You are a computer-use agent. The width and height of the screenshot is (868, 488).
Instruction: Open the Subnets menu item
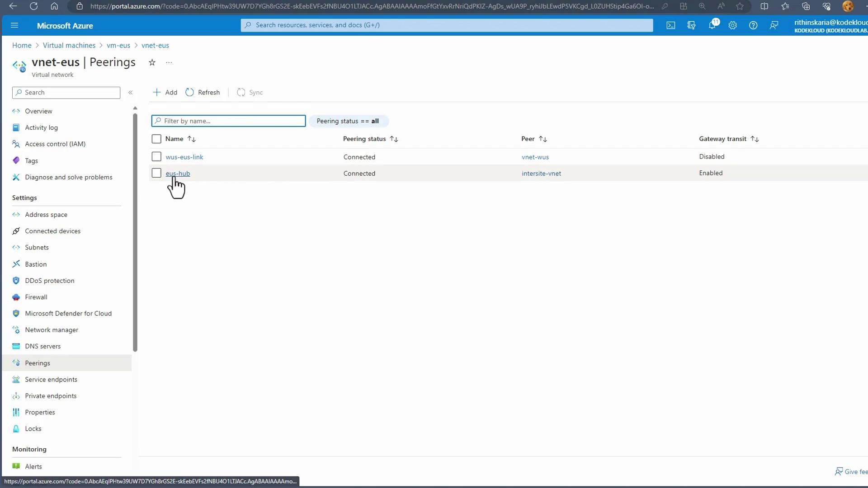pos(37,248)
